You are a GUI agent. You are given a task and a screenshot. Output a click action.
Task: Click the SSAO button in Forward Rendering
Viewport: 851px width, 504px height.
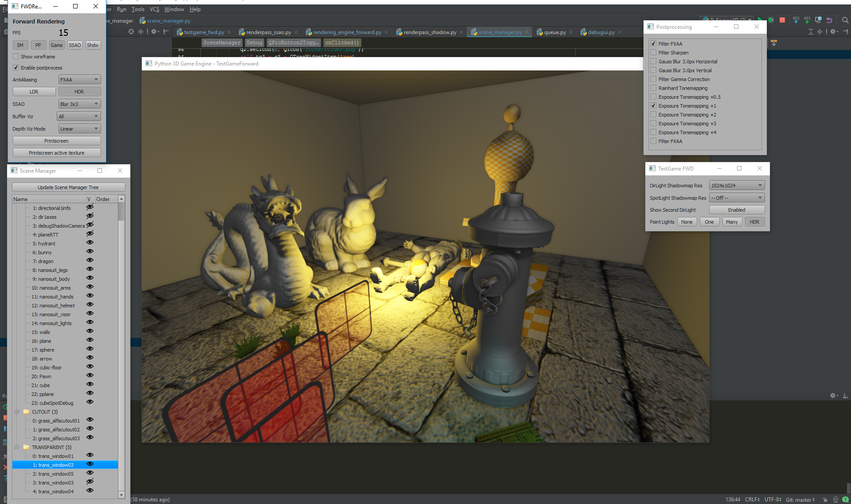(x=75, y=45)
